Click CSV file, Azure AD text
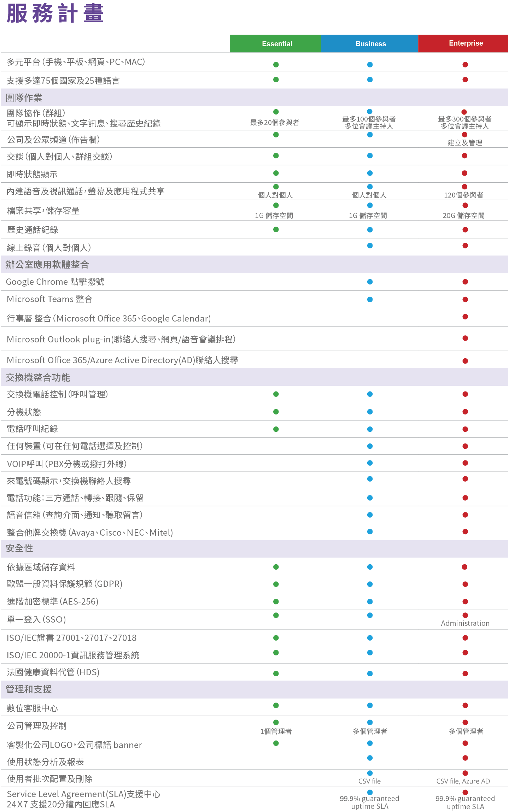 point(463,781)
